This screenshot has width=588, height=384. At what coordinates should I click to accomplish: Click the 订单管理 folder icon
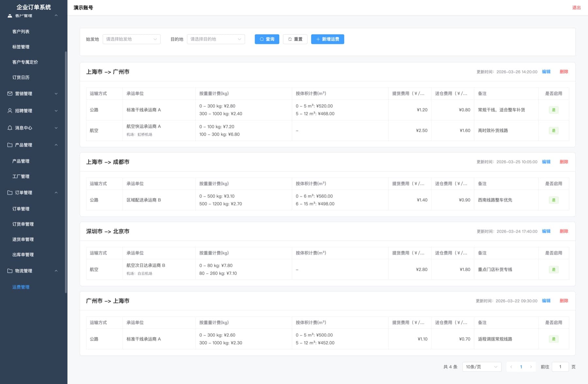coord(10,192)
